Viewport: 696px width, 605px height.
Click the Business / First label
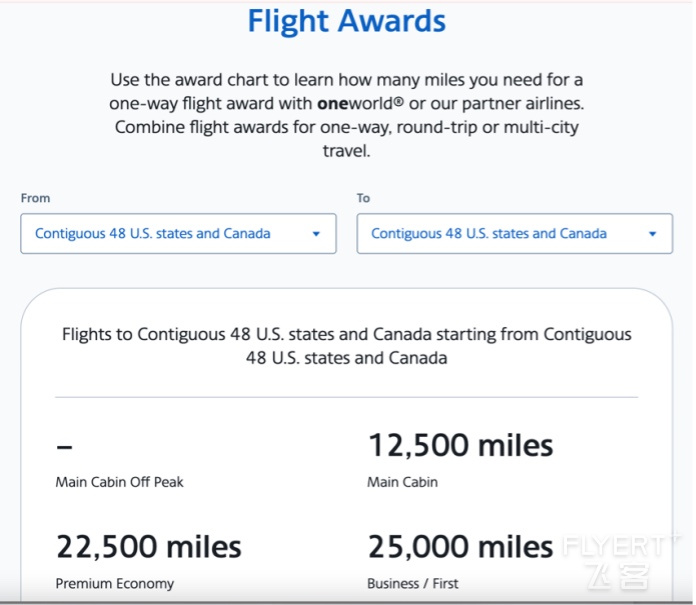tap(413, 583)
